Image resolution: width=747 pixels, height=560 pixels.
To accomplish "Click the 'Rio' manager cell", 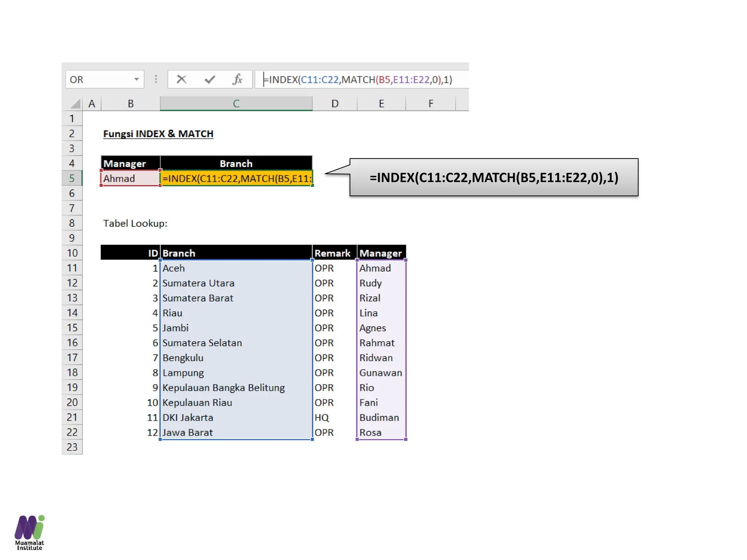I will tap(382, 388).
